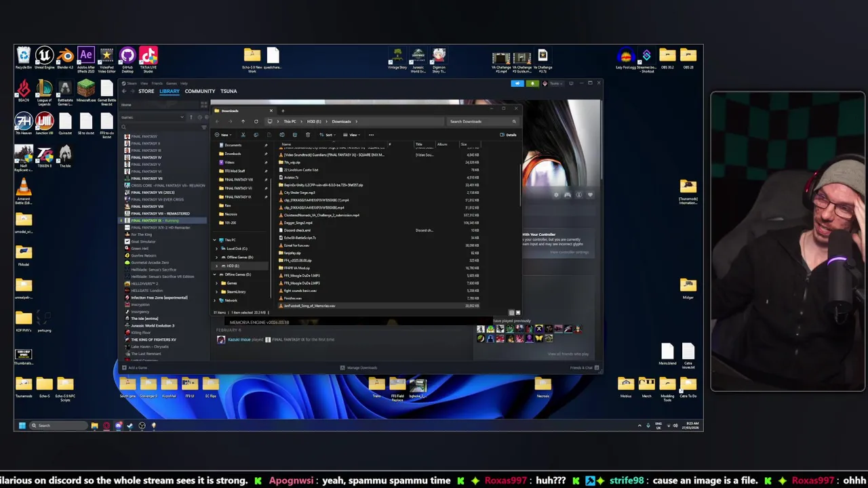Click the green notifications bell in the Steam header
868x488 pixels.
(x=532, y=83)
